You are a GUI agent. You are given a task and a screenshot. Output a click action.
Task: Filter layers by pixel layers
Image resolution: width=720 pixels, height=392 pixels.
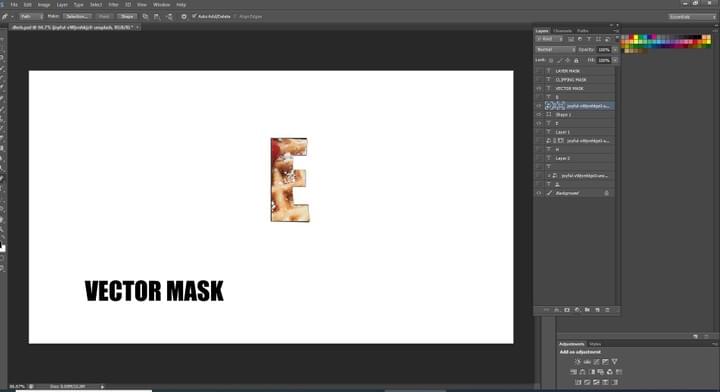pos(571,39)
